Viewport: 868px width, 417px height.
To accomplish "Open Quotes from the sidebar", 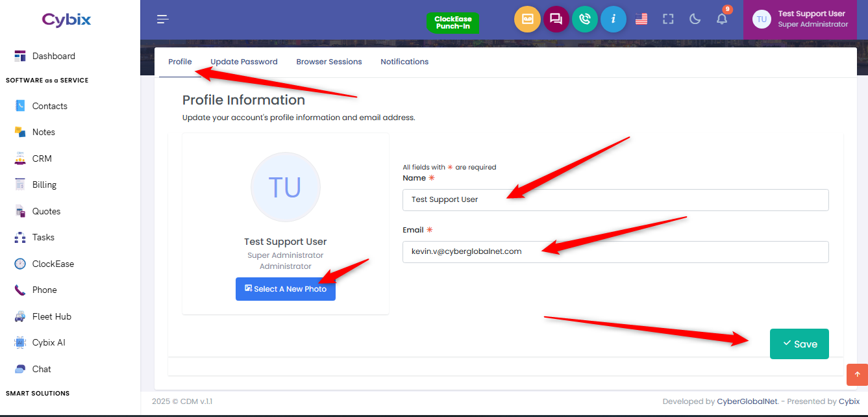I will click(38, 211).
